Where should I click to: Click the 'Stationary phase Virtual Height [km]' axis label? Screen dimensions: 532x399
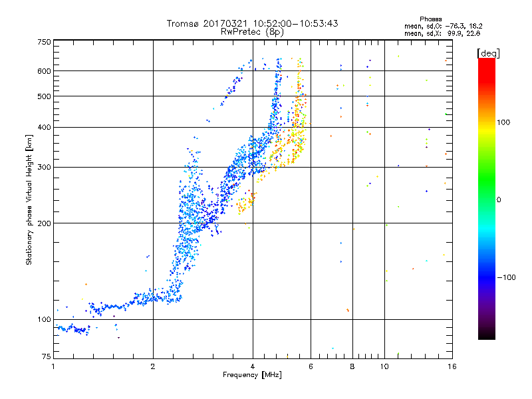[29, 199]
